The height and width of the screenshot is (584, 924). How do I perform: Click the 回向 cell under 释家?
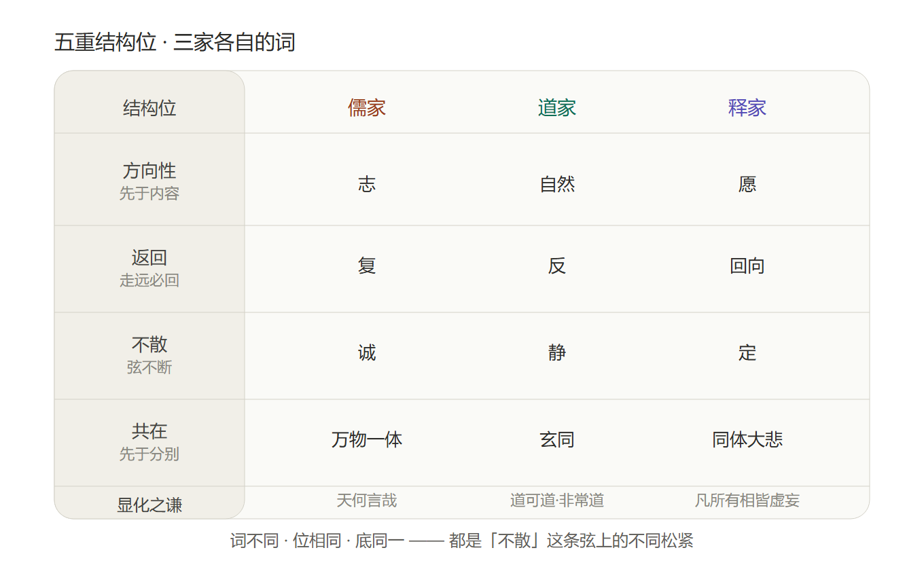(x=747, y=266)
